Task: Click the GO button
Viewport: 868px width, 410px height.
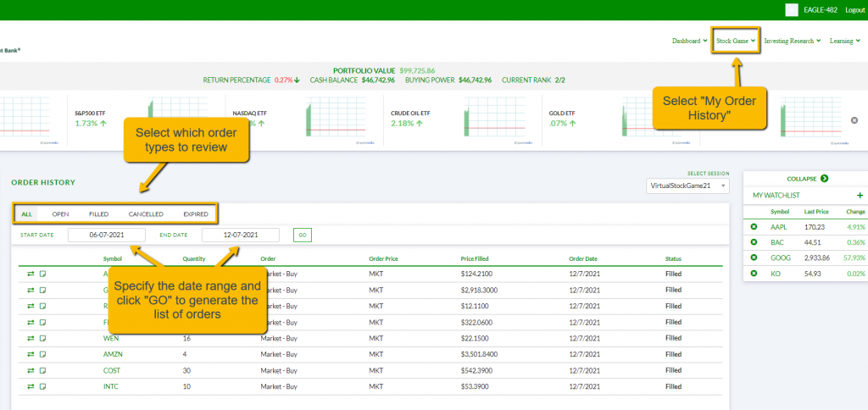Action: tap(303, 235)
